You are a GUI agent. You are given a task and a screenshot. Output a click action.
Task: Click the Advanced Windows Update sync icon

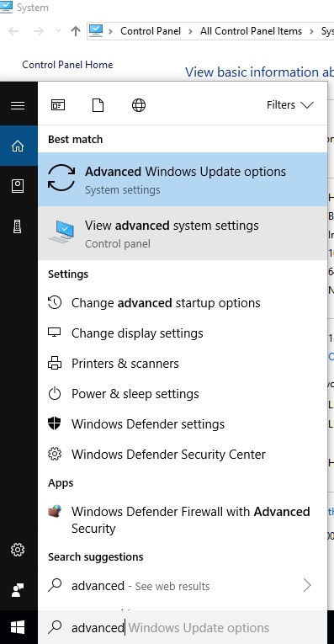[61, 178]
